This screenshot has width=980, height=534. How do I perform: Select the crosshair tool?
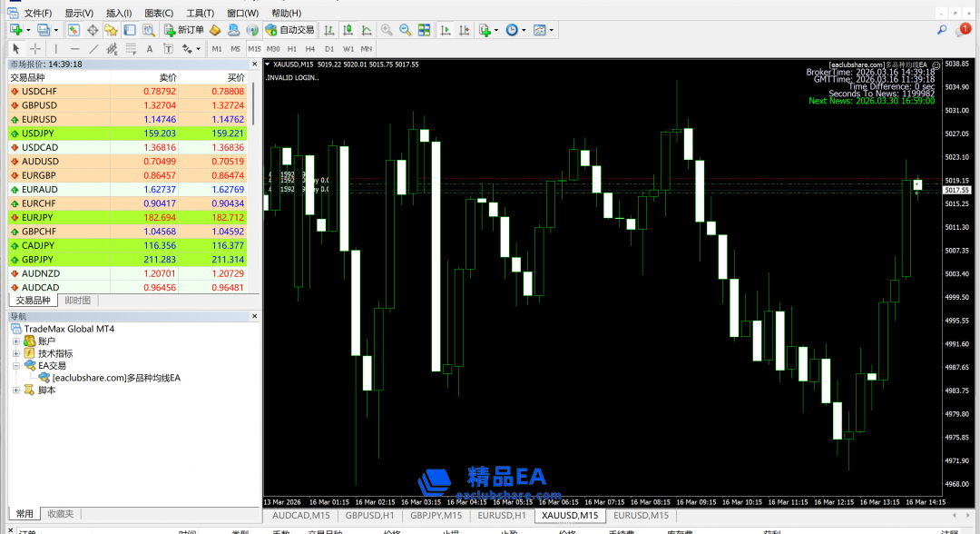pos(35,48)
